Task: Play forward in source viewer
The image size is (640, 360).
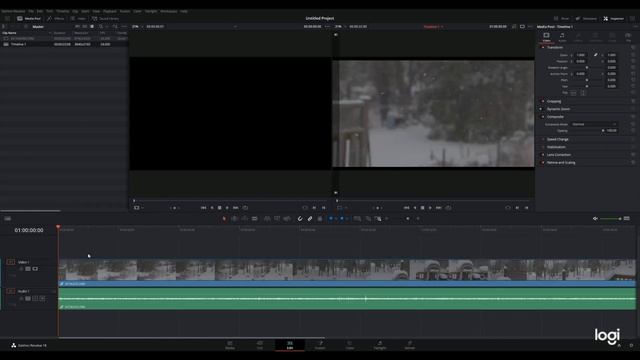Action: click(x=227, y=208)
